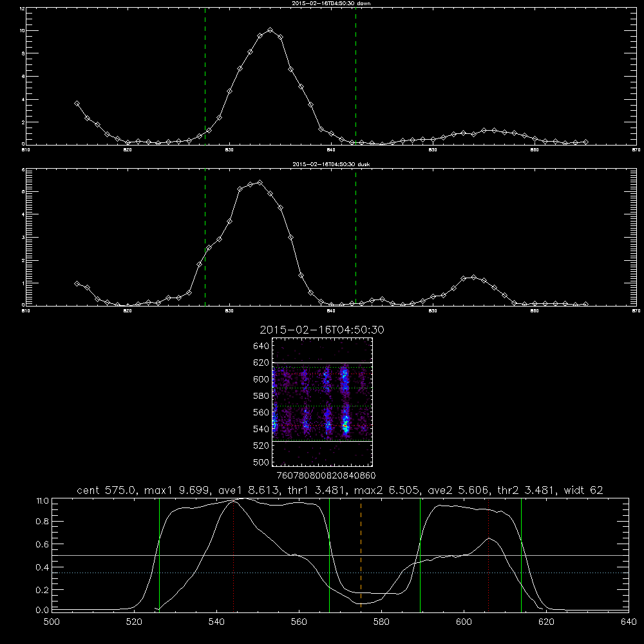Click the solid horizontal 0.5 line in bottom plot

click(340, 555)
